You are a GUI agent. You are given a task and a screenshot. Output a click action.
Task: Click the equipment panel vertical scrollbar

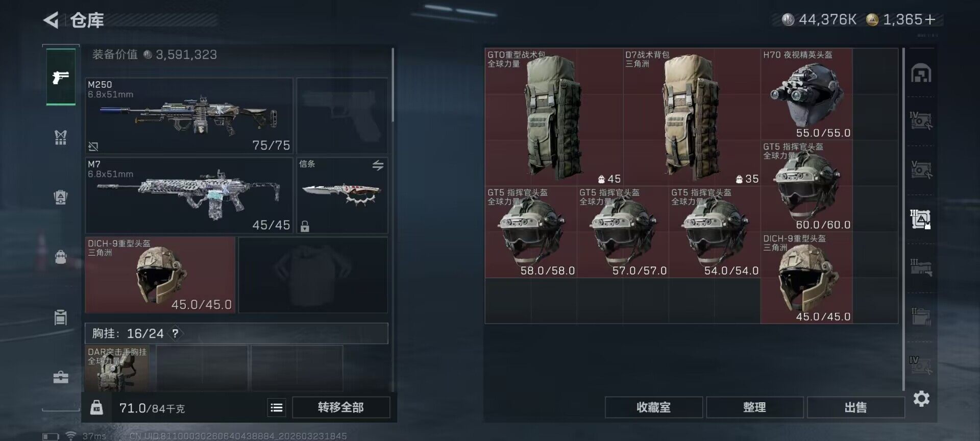(393, 85)
